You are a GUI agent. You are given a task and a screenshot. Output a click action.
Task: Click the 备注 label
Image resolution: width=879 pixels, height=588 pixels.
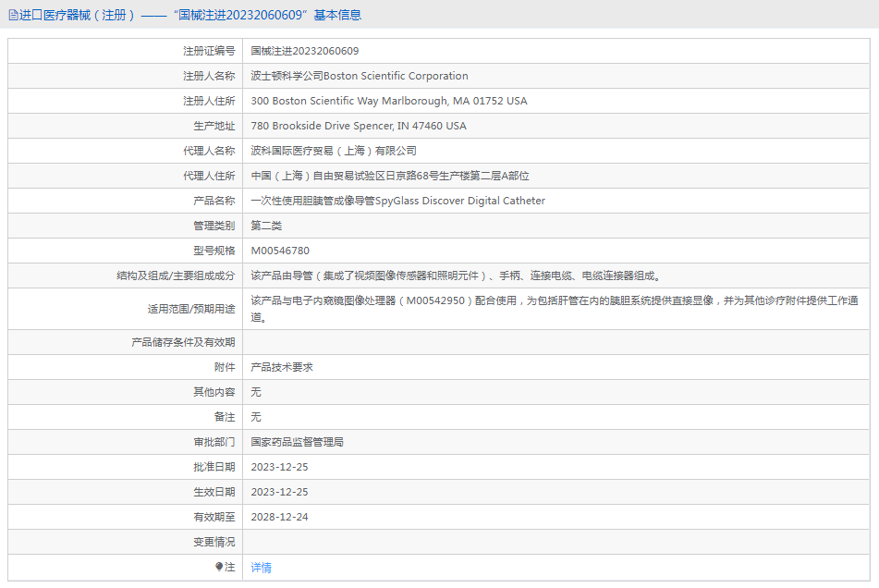tap(225, 417)
